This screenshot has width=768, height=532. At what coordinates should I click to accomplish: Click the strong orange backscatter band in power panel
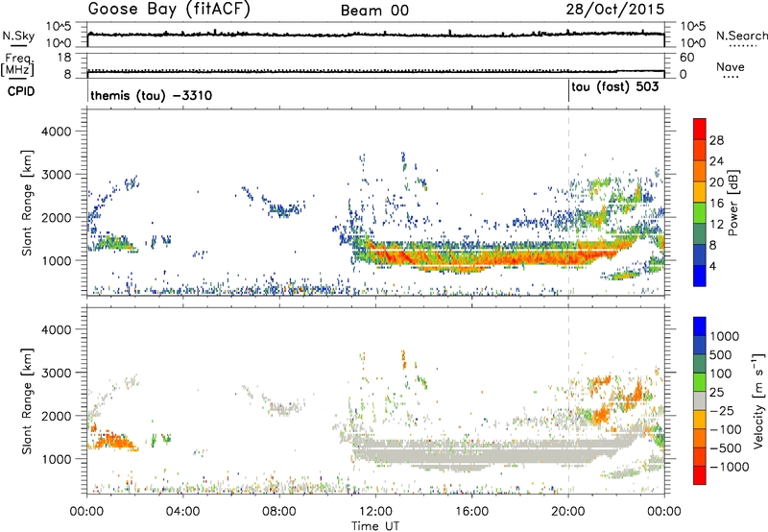tap(490, 257)
